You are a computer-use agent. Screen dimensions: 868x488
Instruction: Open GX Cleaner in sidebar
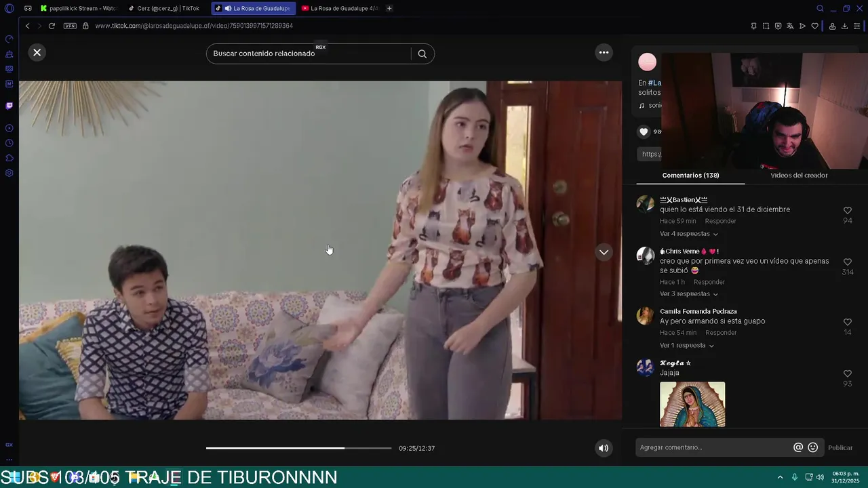9,54
